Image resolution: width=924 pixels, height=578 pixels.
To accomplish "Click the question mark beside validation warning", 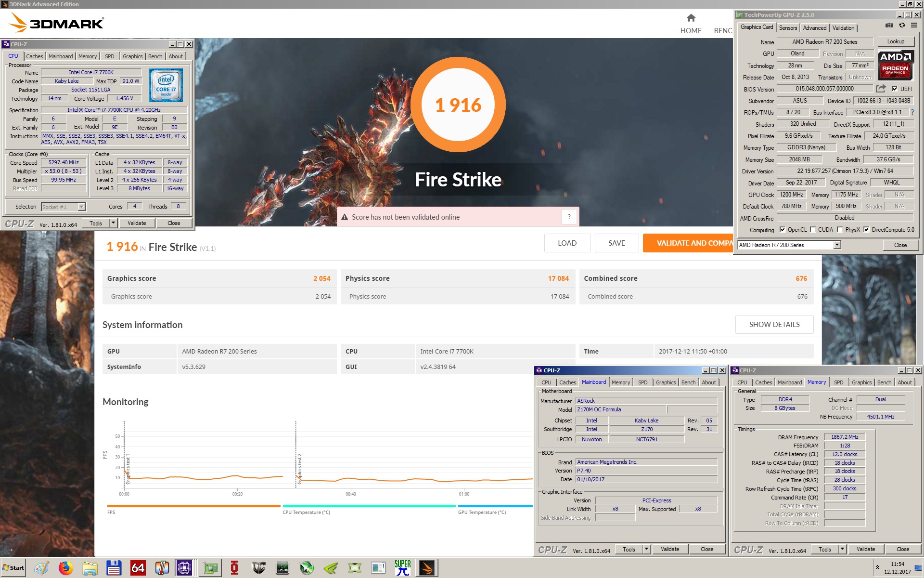I will coord(569,217).
